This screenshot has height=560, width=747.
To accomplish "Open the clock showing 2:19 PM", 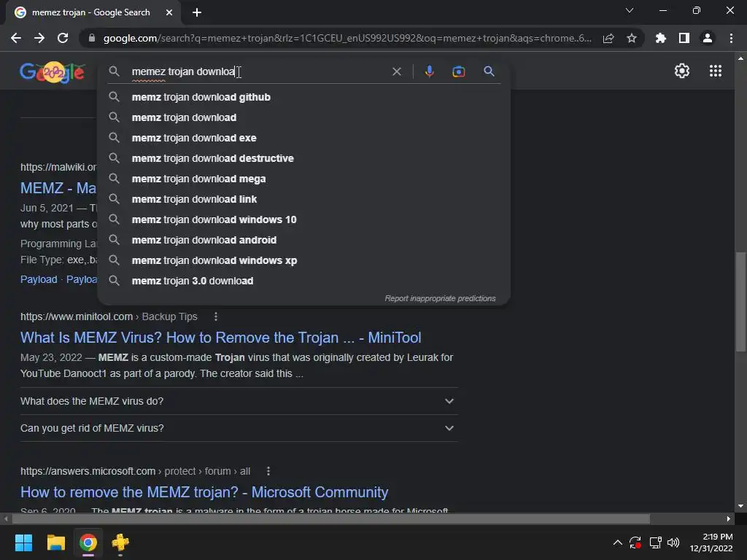I will pyautogui.click(x=711, y=542).
